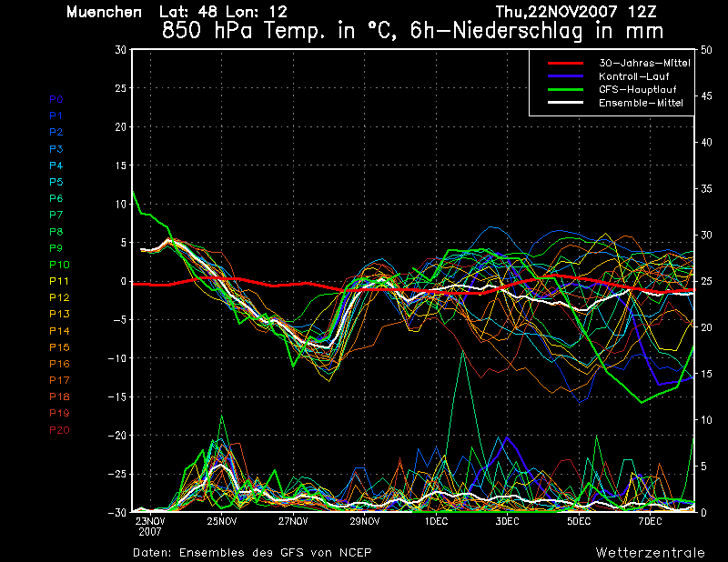Click the blue Kontroll-Lauf legend line
Viewport: 728px width, 562px height.
pyautogui.click(x=563, y=76)
